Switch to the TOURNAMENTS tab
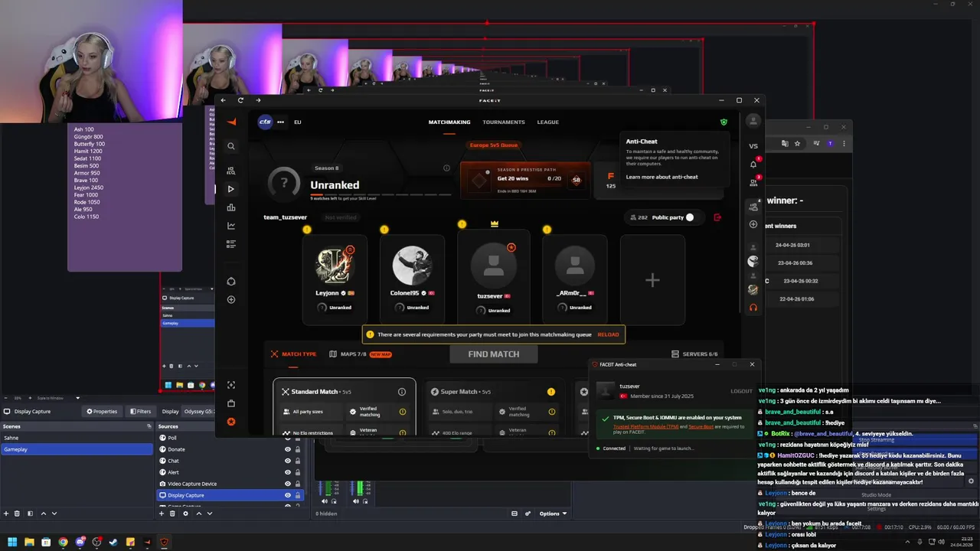Viewport: 980px width, 551px height. (x=504, y=122)
